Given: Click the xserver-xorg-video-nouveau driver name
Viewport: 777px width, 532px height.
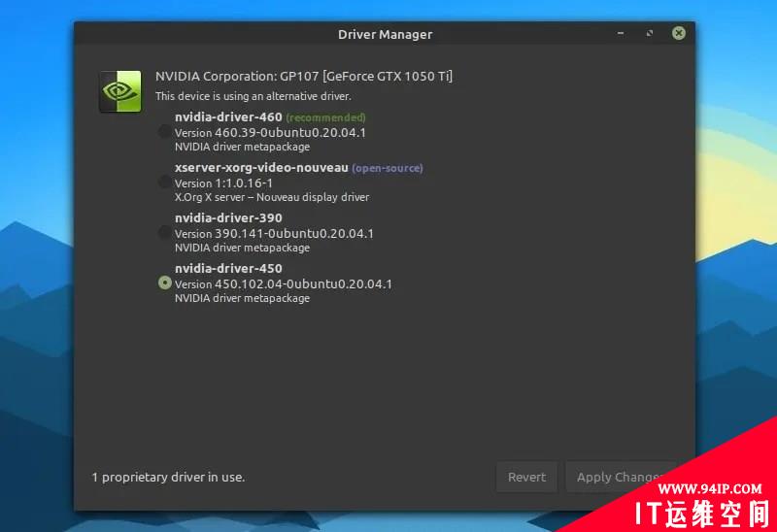Looking at the screenshot, I should 261,168.
